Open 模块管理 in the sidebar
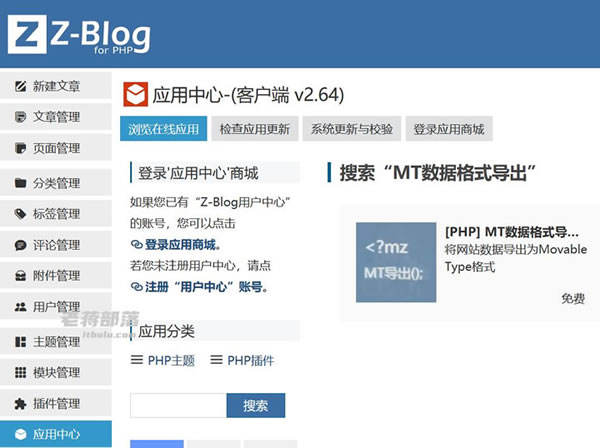This screenshot has height=448, width=600. tap(56, 372)
